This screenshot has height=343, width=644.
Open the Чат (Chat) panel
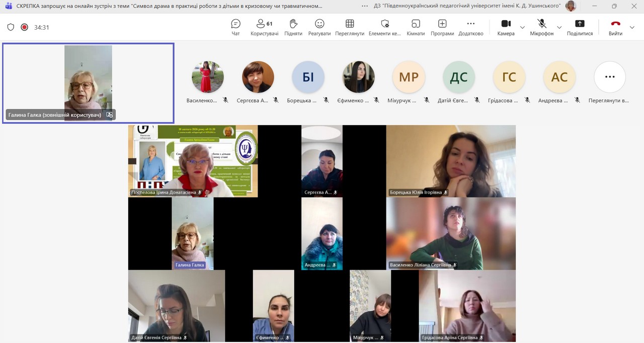click(235, 27)
